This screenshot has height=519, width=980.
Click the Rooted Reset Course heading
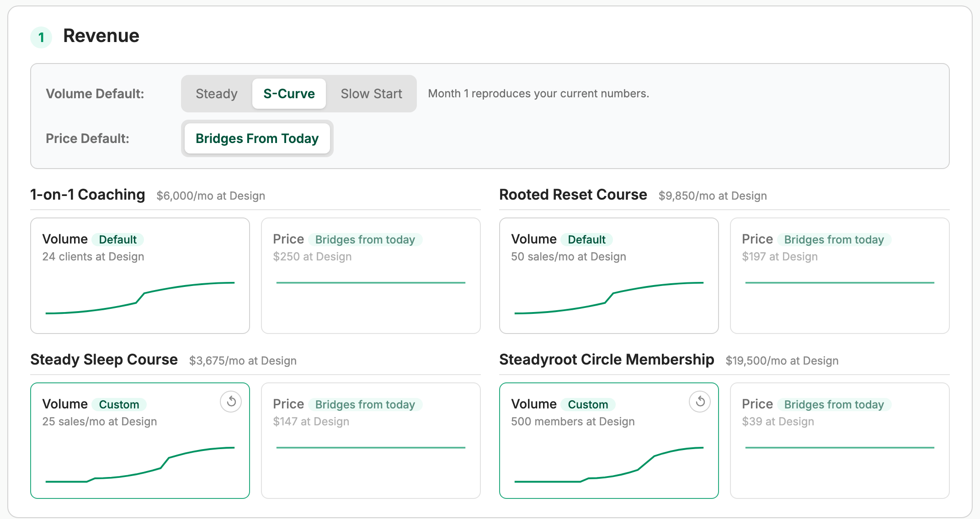pos(573,195)
